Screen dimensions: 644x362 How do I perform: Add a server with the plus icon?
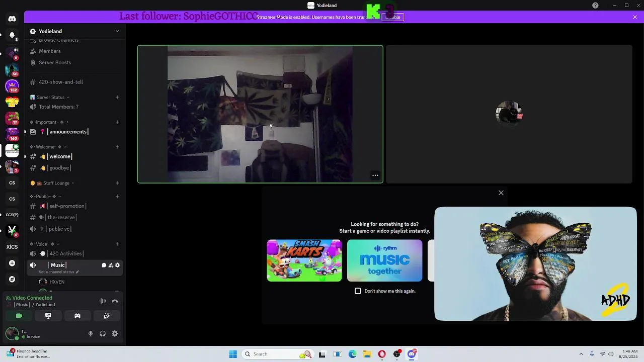(x=12, y=263)
